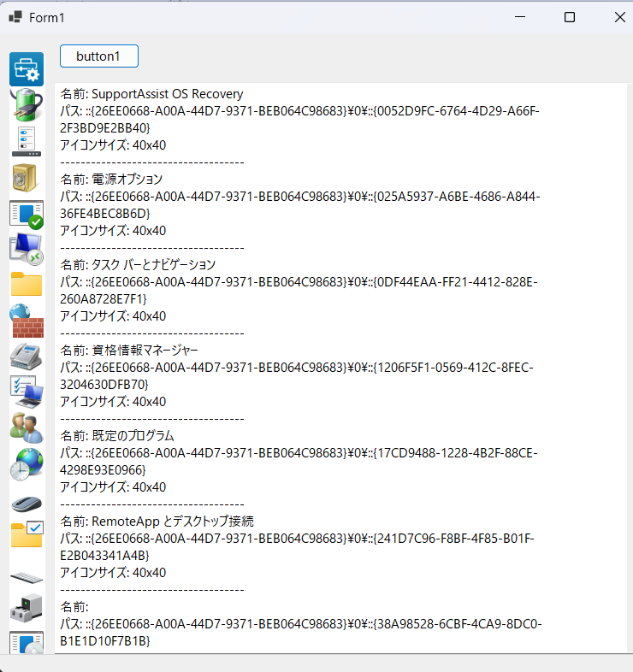Open the user accounts two-people icon
This screenshot has height=672, width=633.
pos(27,427)
